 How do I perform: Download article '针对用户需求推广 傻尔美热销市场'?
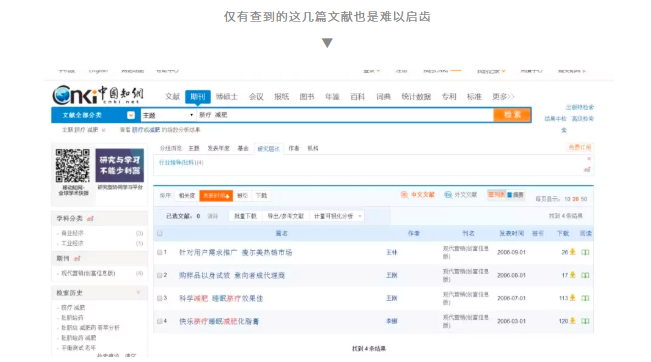(x=573, y=252)
